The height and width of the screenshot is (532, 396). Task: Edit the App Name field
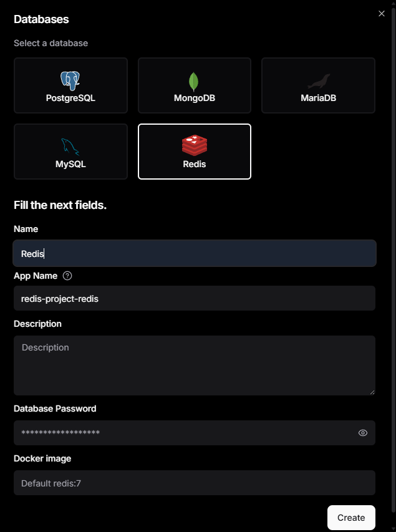point(195,299)
